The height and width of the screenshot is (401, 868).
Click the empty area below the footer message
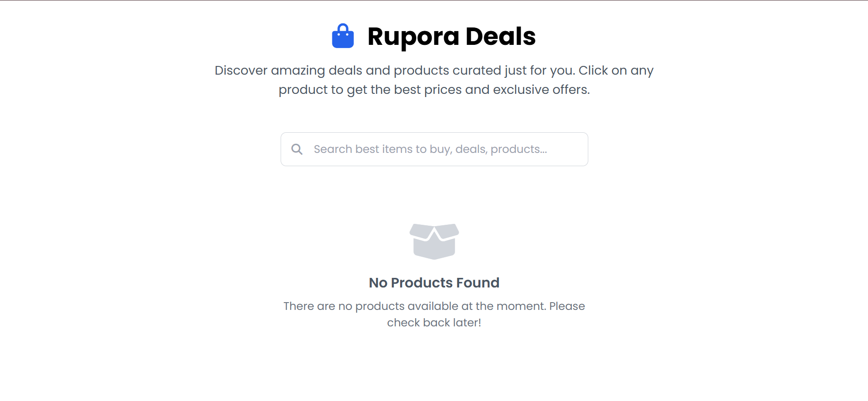434,366
